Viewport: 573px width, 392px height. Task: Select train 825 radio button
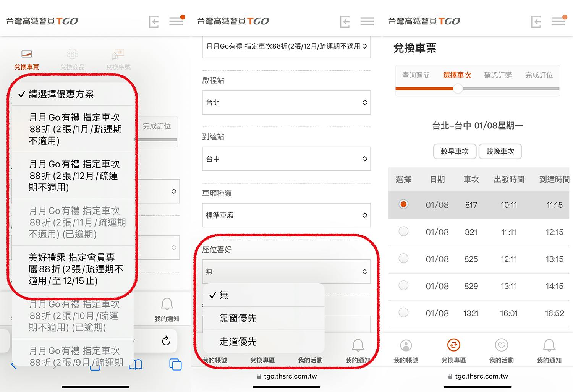coord(403,259)
